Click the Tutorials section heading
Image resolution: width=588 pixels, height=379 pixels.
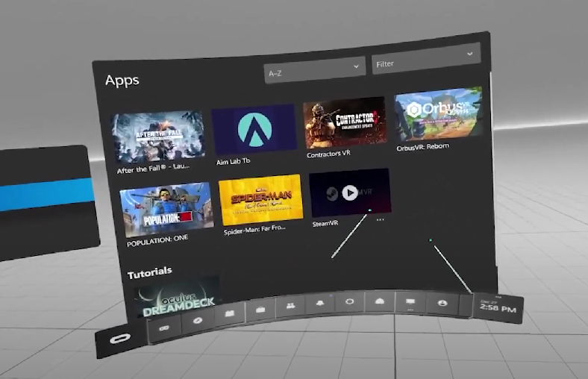point(150,273)
